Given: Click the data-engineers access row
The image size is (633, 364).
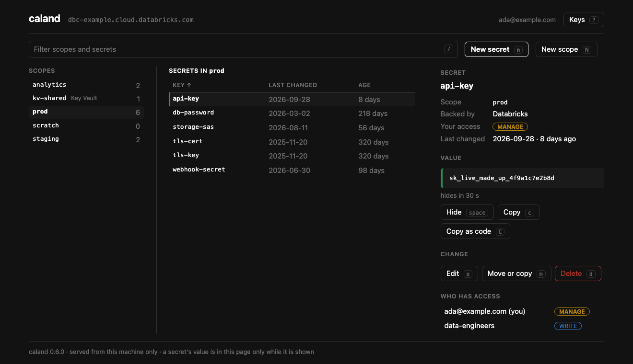Looking at the screenshot, I should (522, 326).
